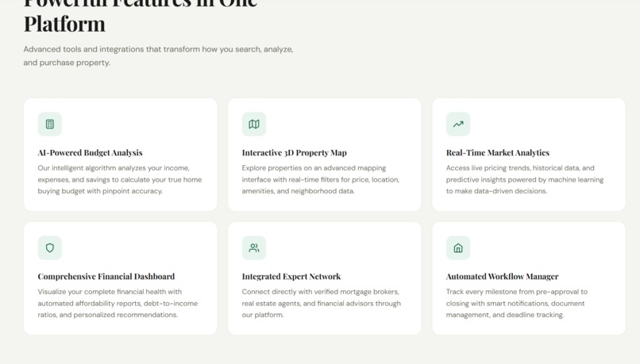
Task: Click the 'Advanced tools and integrations' subtitle paragraph
Action: (158, 56)
